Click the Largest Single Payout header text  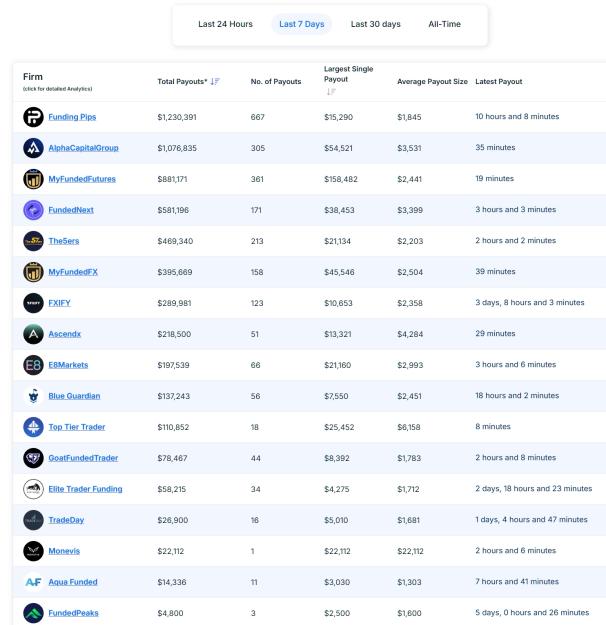348,74
